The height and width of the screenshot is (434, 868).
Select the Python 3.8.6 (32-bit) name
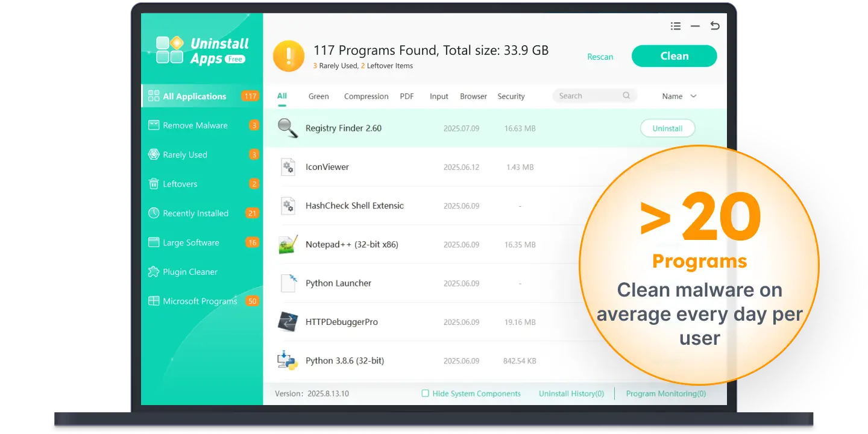(x=345, y=360)
